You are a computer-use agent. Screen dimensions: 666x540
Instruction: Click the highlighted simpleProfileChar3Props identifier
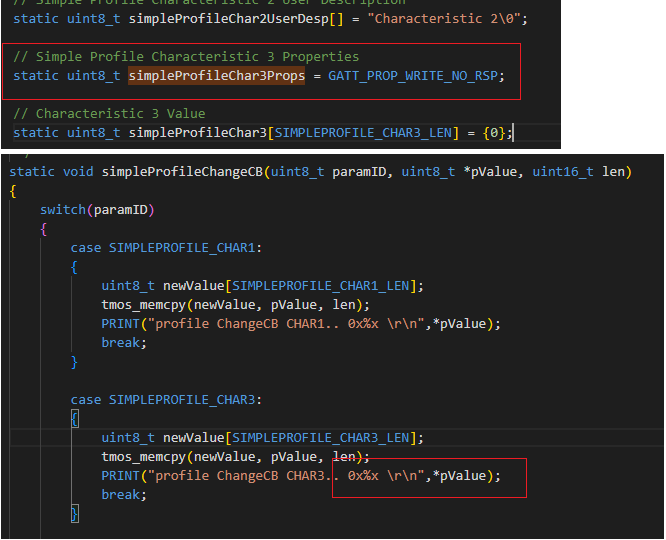click(x=217, y=76)
